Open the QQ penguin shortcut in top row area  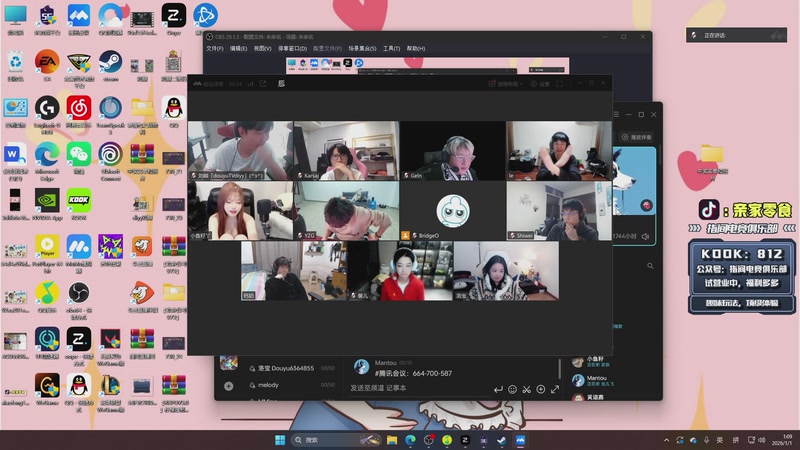173,110
